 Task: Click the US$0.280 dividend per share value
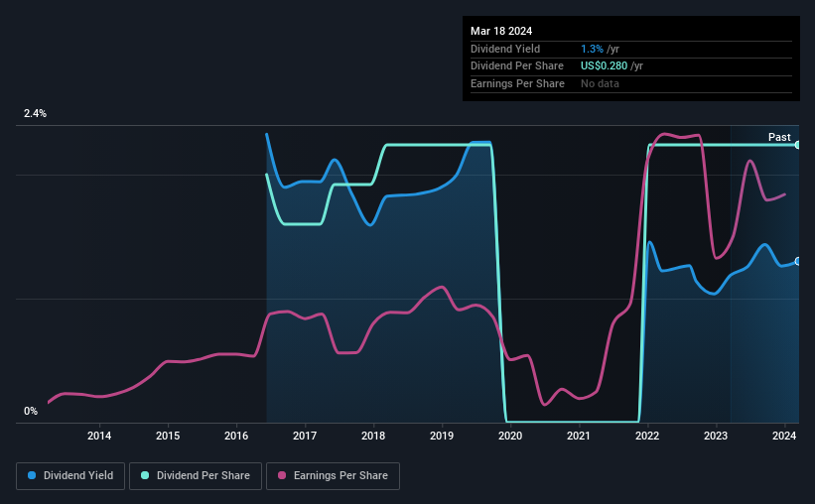(x=604, y=66)
